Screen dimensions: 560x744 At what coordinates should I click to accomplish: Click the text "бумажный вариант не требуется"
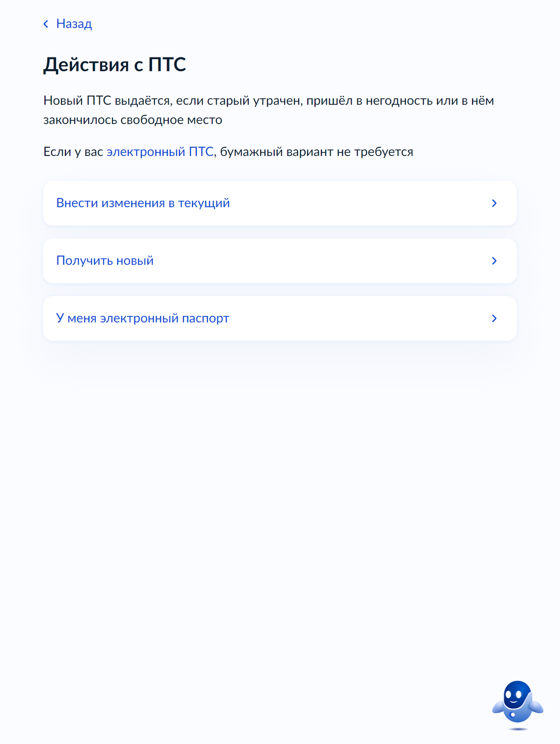(x=316, y=152)
